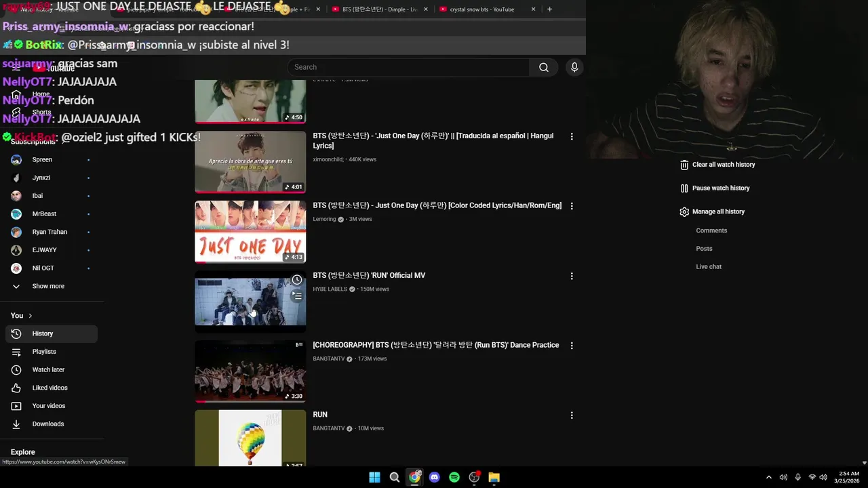Open ximoonchild channel link

328,160
